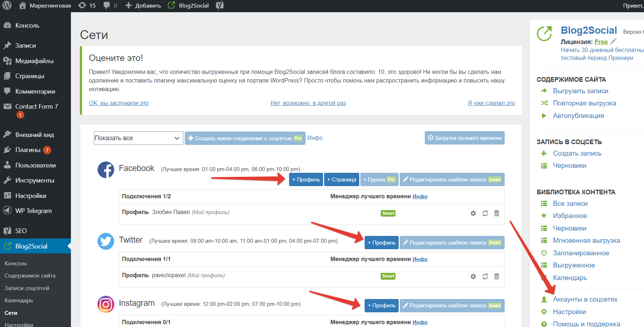Open Аккаунты в соцсетях link
Screen dimensions: 644x327
(x=585, y=299)
